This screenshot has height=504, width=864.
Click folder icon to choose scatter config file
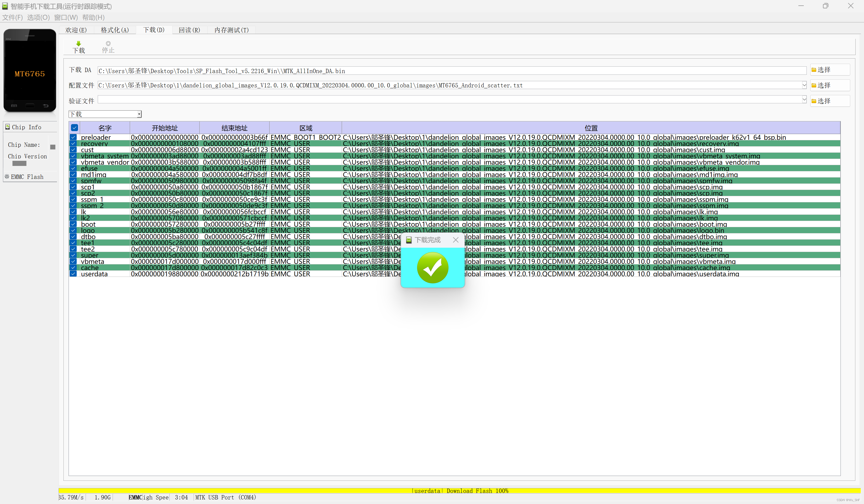point(814,85)
